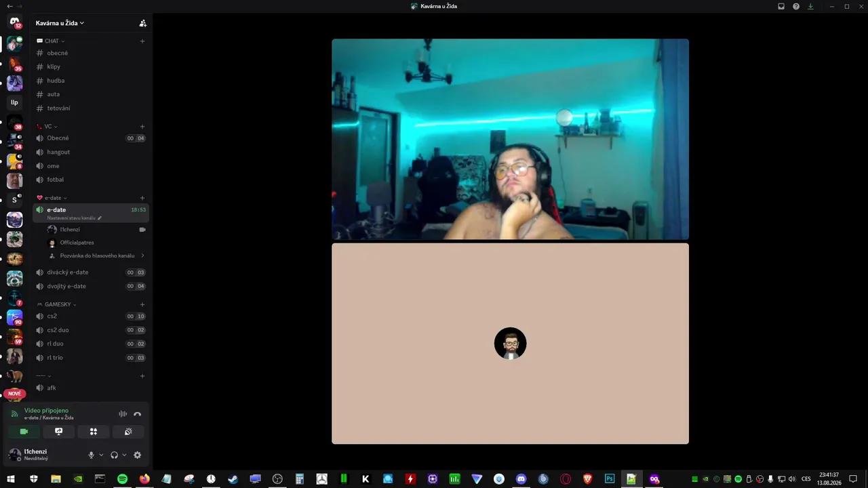Join the dvojitý e-date channel
This screenshot has height=488, width=868.
(x=91, y=287)
